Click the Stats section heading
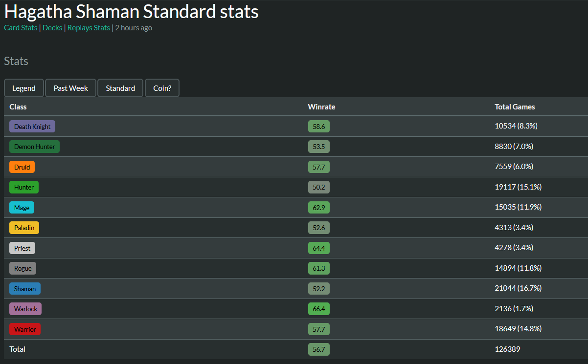 [16, 61]
